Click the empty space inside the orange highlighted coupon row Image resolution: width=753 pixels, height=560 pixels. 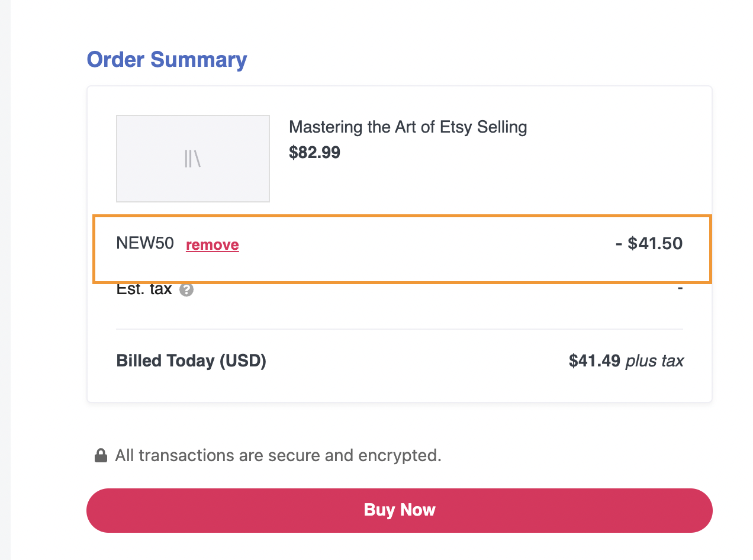(x=426, y=249)
